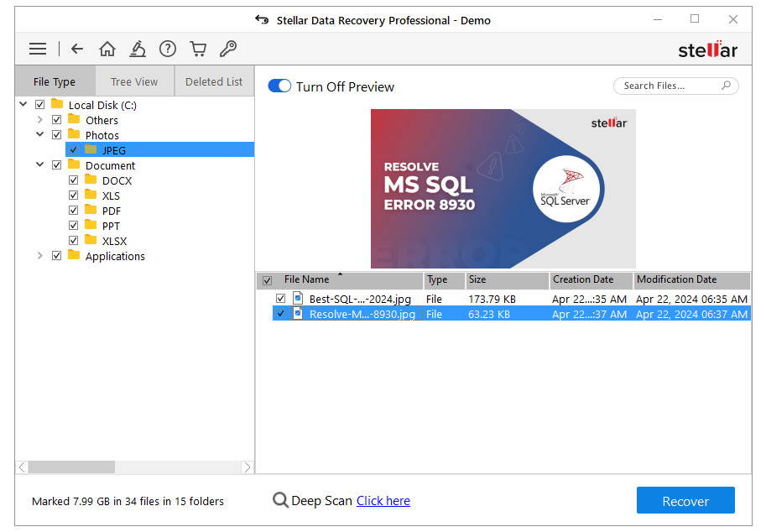The width and height of the screenshot is (766, 532).
Task: Uncheck the Local Disk (C:) checkbox
Action: (x=40, y=105)
